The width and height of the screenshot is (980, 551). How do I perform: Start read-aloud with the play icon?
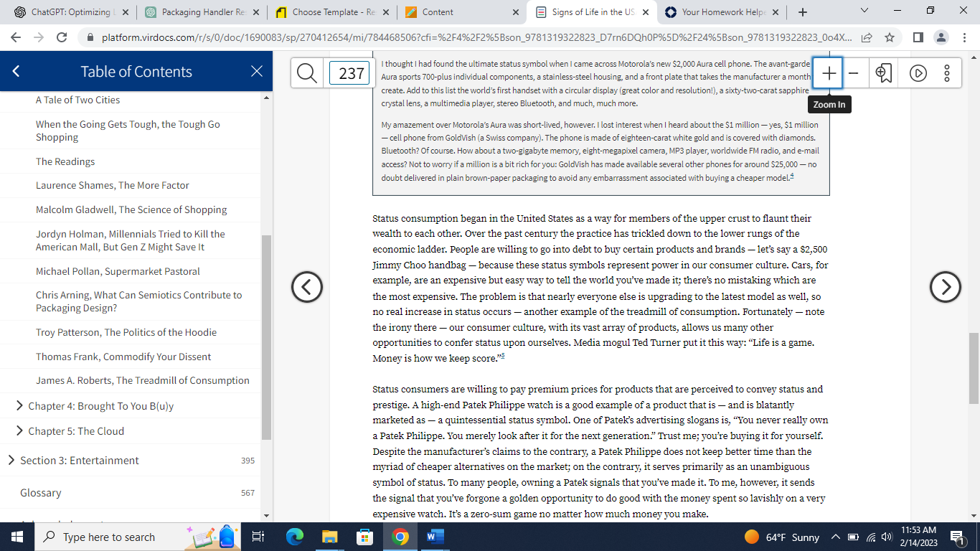(x=918, y=73)
